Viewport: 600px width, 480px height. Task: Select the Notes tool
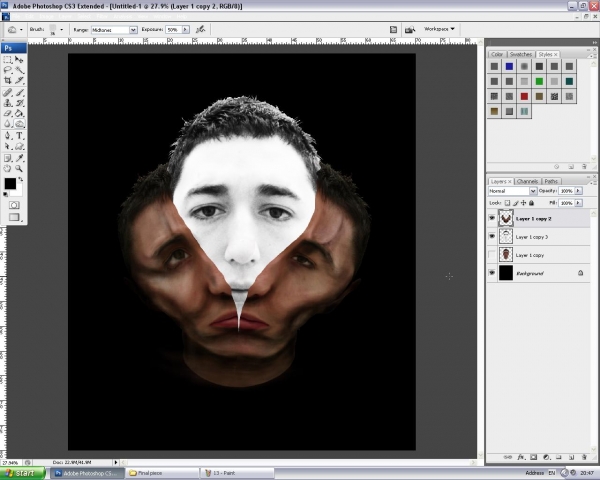(x=8, y=158)
